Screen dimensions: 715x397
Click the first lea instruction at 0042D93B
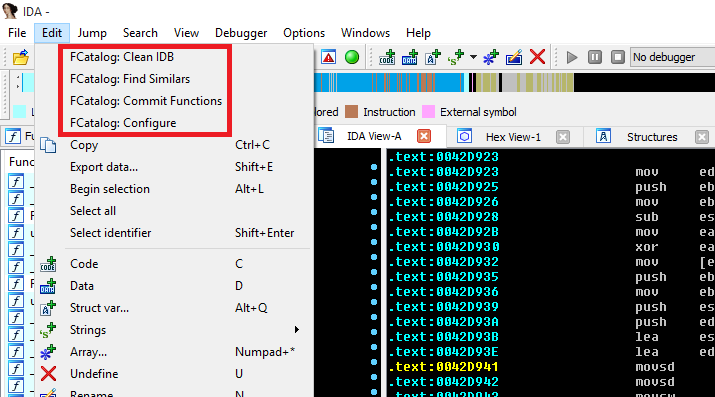tap(647, 337)
